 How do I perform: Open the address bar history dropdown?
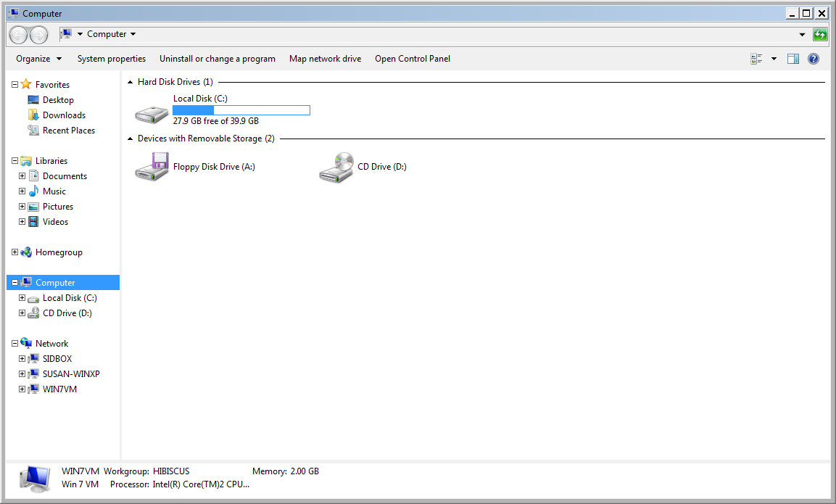coord(802,35)
